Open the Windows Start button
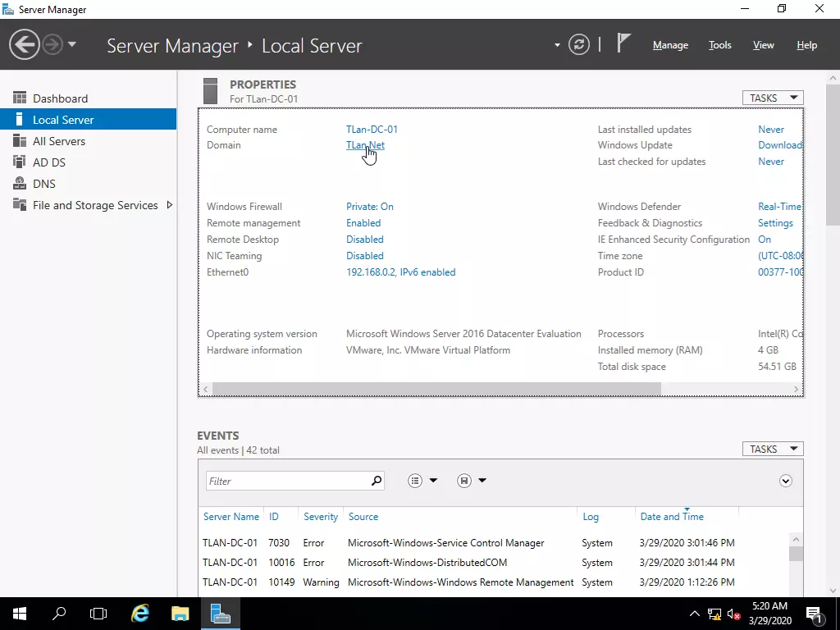840x630 pixels. click(20, 614)
